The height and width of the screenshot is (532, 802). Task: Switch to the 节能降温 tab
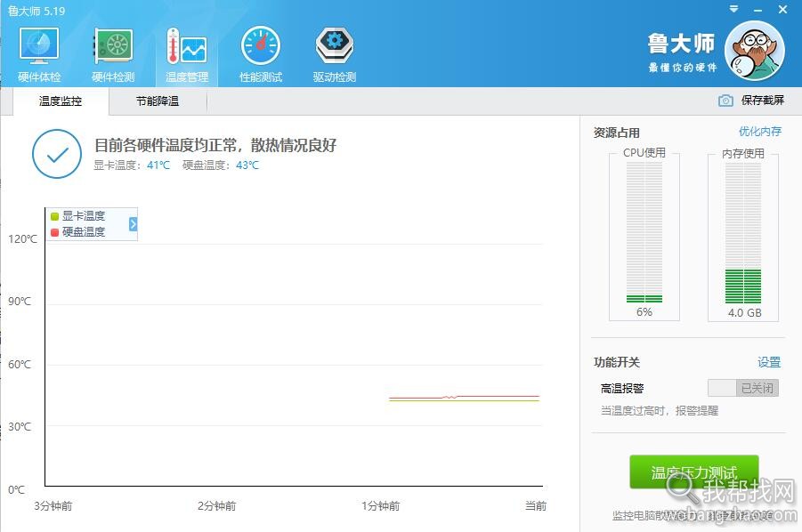click(158, 101)
